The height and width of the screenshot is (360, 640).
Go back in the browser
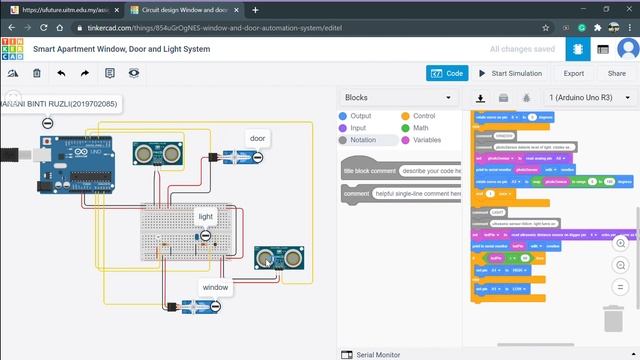tap(11, 28)
